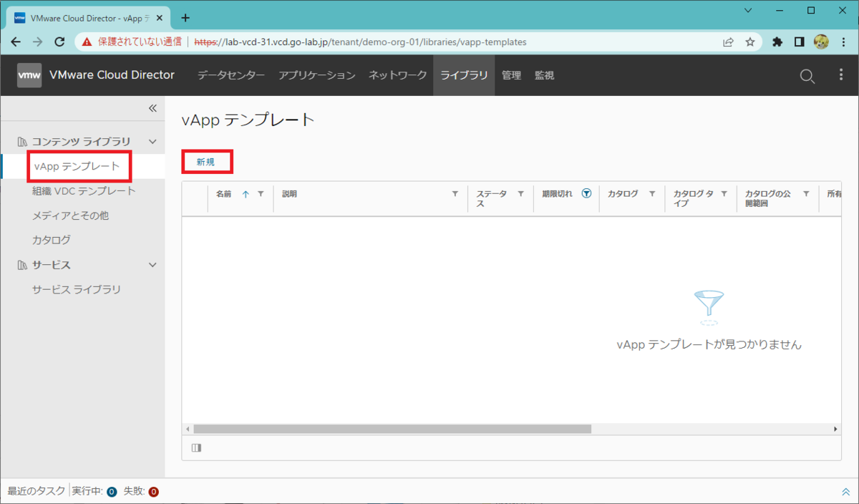Click the scrollbar right arrow
Screen dimensions: 859x504
(835, 429)
